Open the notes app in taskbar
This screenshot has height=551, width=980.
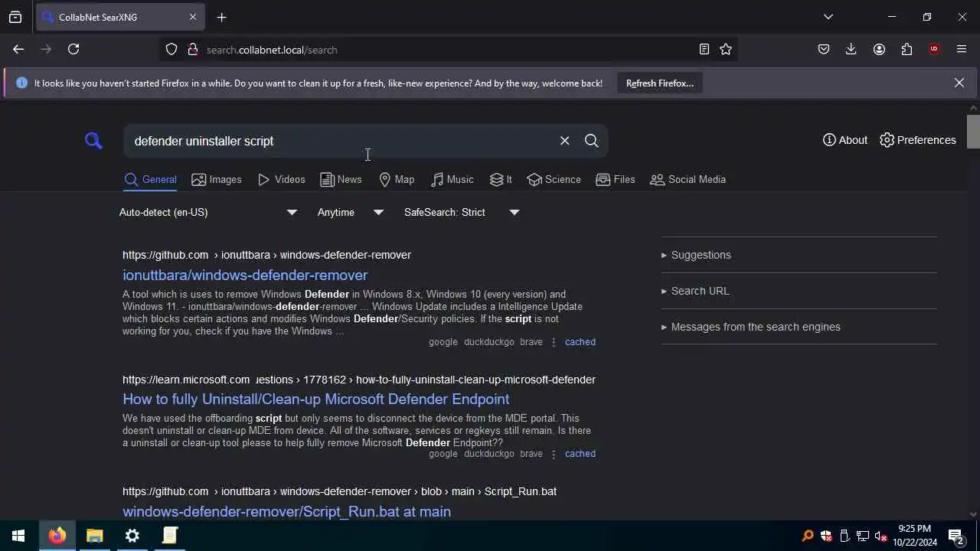(170, 536)
